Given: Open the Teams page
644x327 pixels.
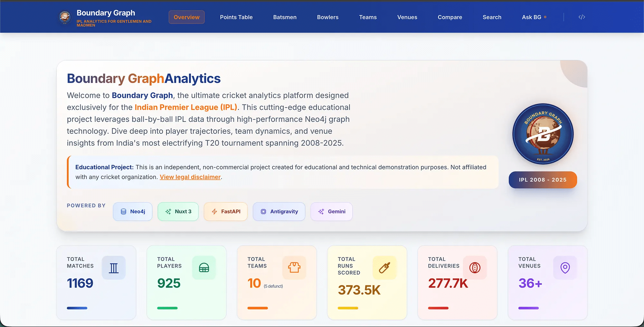Looking at the screenshot, I should tap(368, 17).
